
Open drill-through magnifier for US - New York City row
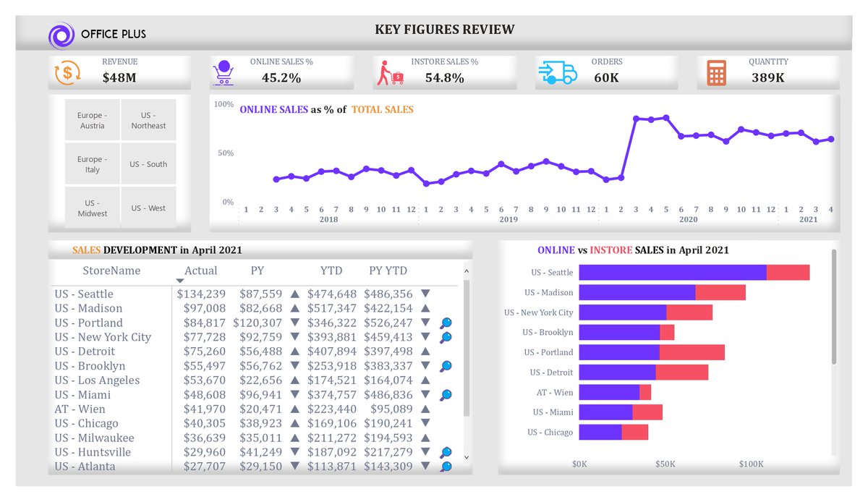(x=446, y=337)
